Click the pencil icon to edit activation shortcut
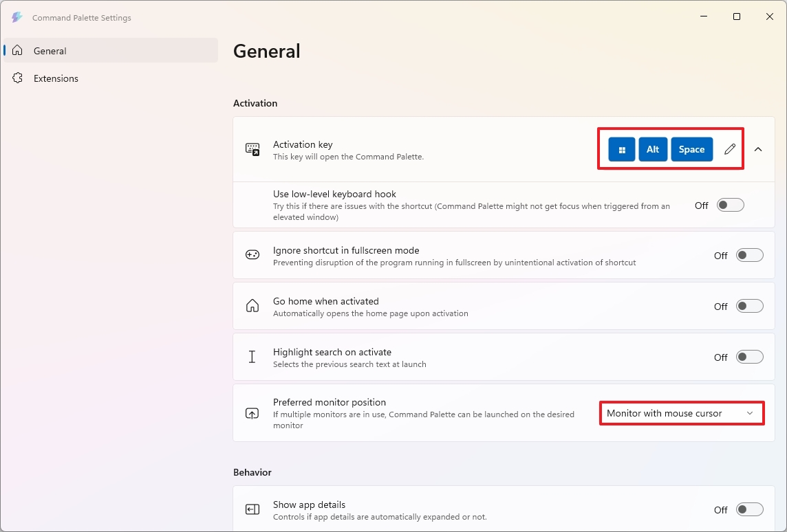The image size is (787, 532). (729, 149)
